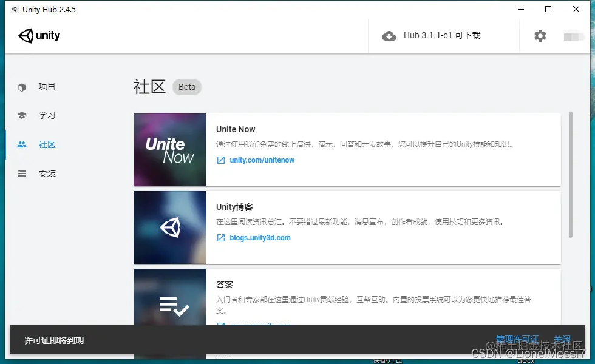Click the 学习 graduation cap icon
This screenshot has height=364, width=595.
click(x=22, y=115)
